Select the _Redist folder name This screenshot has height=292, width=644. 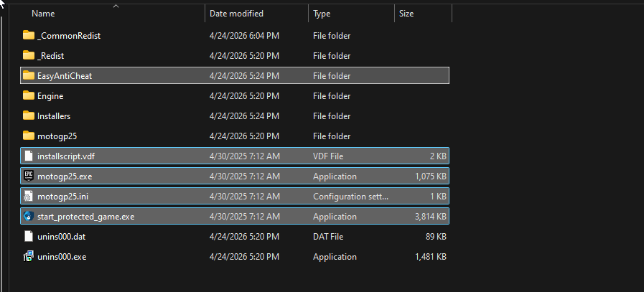[x=50, y=56]
